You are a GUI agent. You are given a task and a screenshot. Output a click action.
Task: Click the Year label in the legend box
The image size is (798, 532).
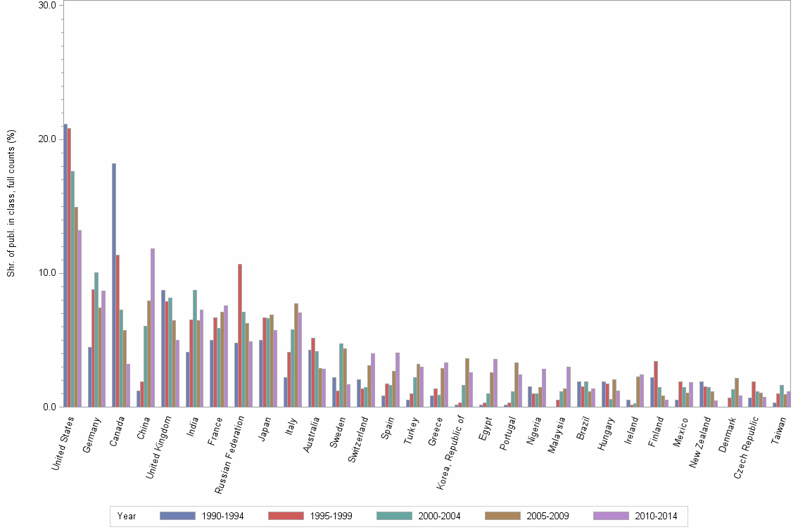pyautogui.click(x=127, y=515)
